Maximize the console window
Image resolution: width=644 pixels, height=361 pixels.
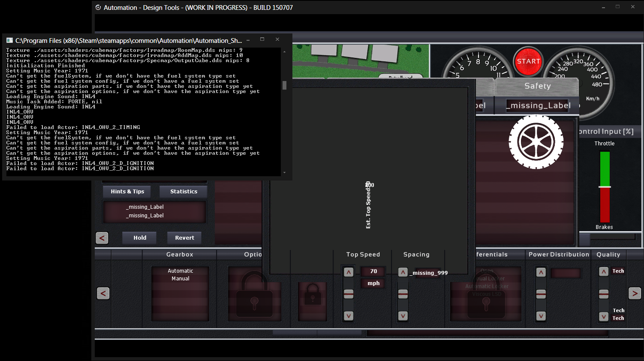(262, 39)
